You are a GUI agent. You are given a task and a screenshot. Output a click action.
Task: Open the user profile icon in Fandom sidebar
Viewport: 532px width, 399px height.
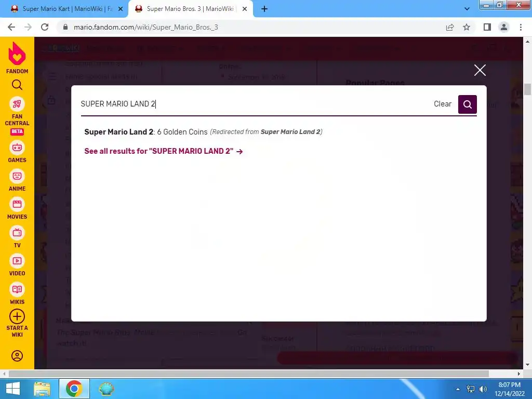tap(17, 355)
